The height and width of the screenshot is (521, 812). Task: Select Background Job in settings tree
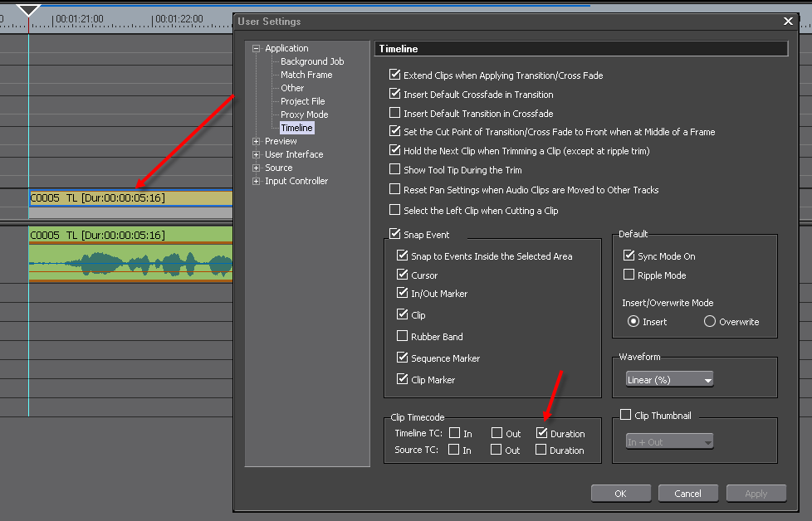coord(311,61)
